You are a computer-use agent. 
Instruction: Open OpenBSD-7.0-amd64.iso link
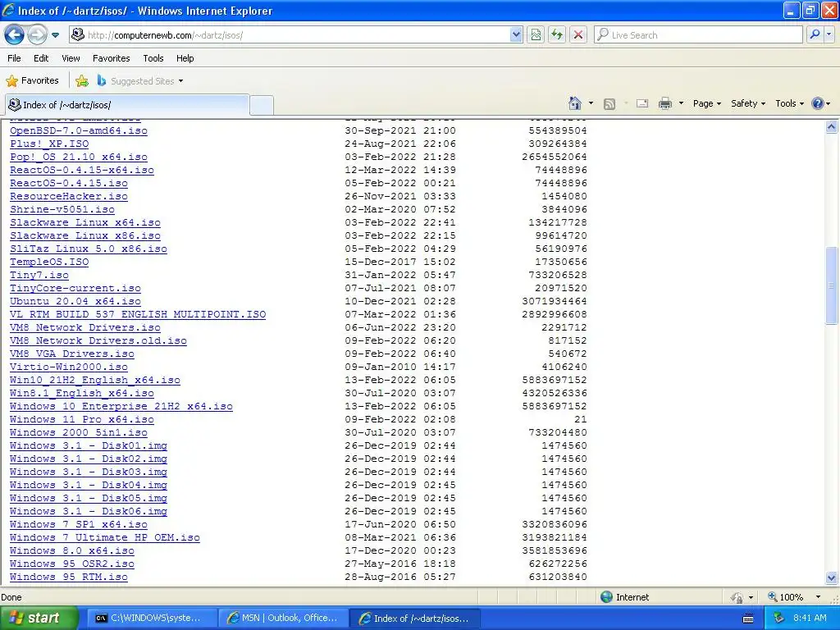click(78, 130)
